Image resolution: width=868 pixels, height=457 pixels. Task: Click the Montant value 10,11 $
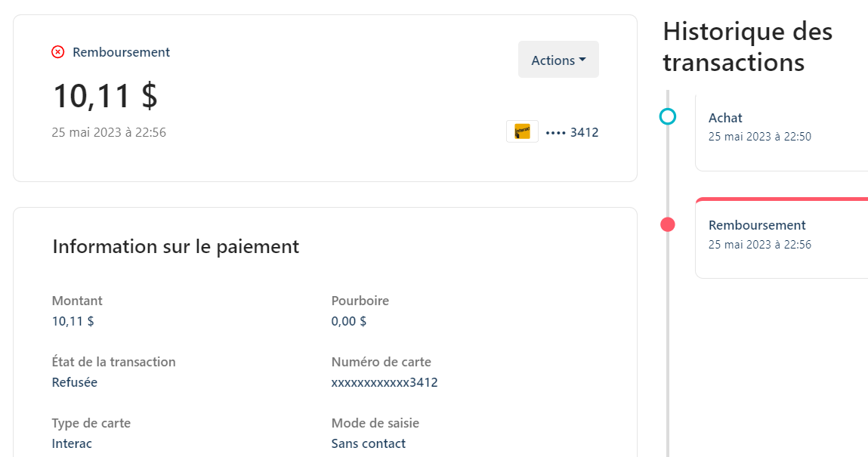pos(73,321)
